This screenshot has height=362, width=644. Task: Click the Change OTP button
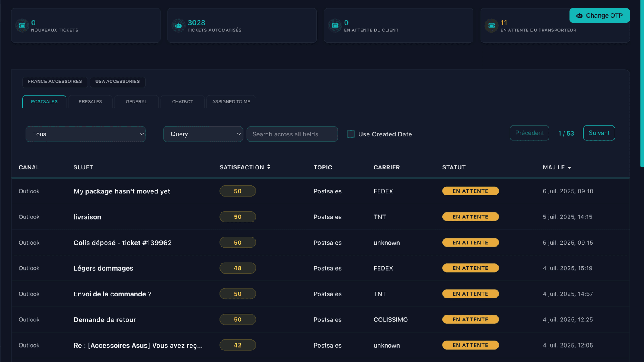click(x=599, y=15)
